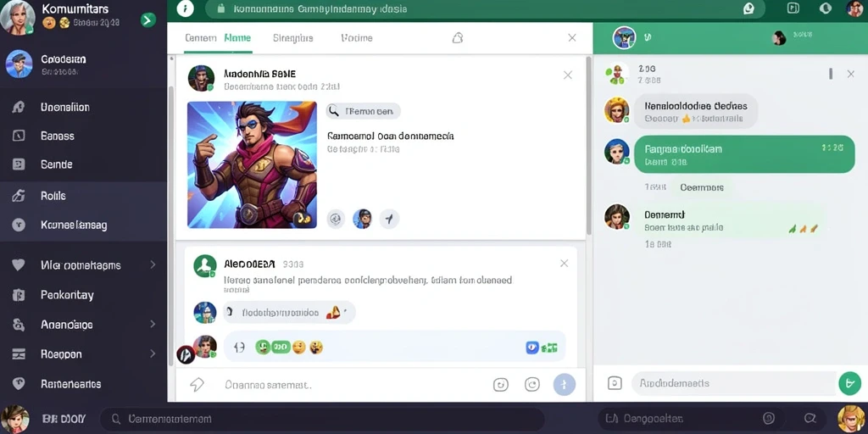Expand the Roeppen chevron

pyautogui.click(x=153, y=353)
